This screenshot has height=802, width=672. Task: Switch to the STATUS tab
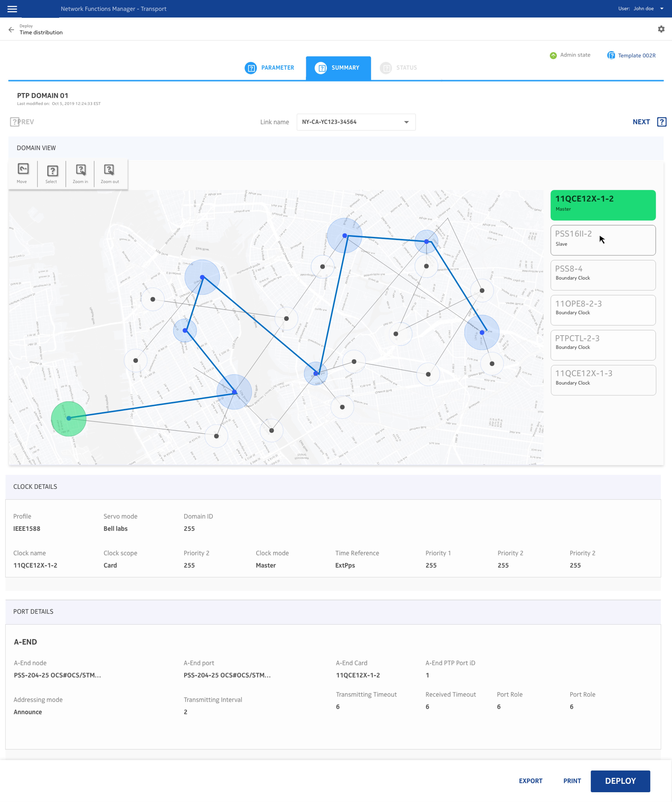tap(398, 68)
